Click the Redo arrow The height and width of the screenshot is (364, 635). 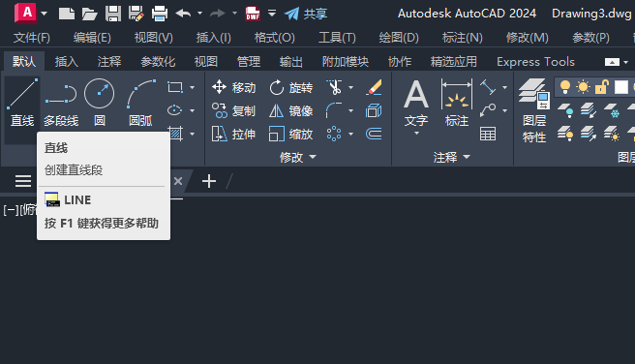[218, 14]
